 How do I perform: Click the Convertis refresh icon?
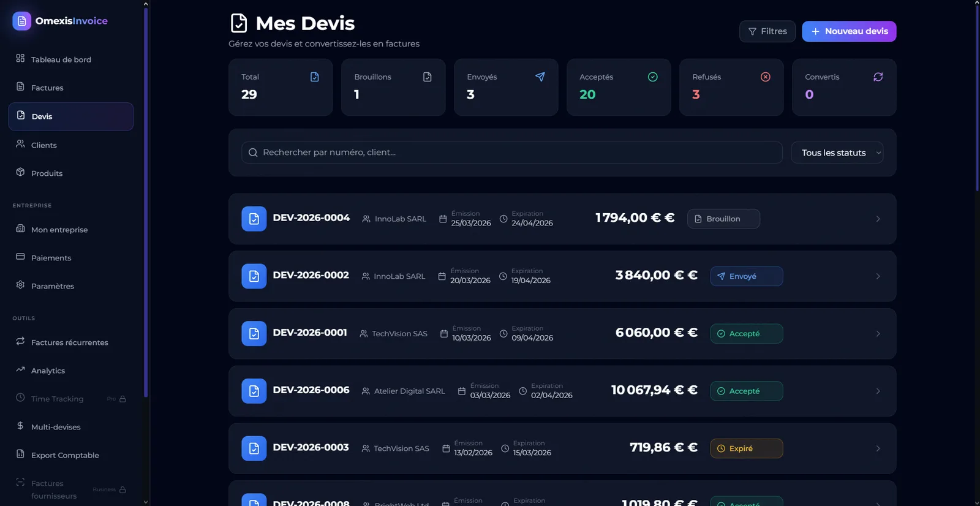pos(878,77)
